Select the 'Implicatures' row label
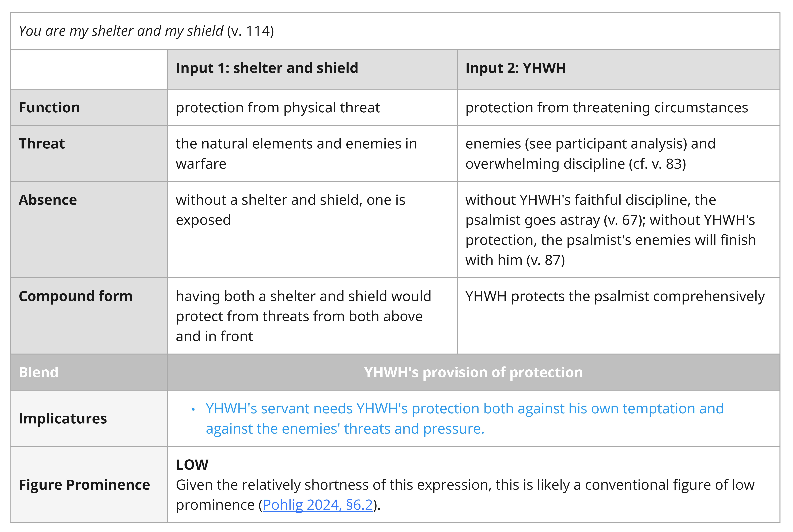 pos(63,418)
